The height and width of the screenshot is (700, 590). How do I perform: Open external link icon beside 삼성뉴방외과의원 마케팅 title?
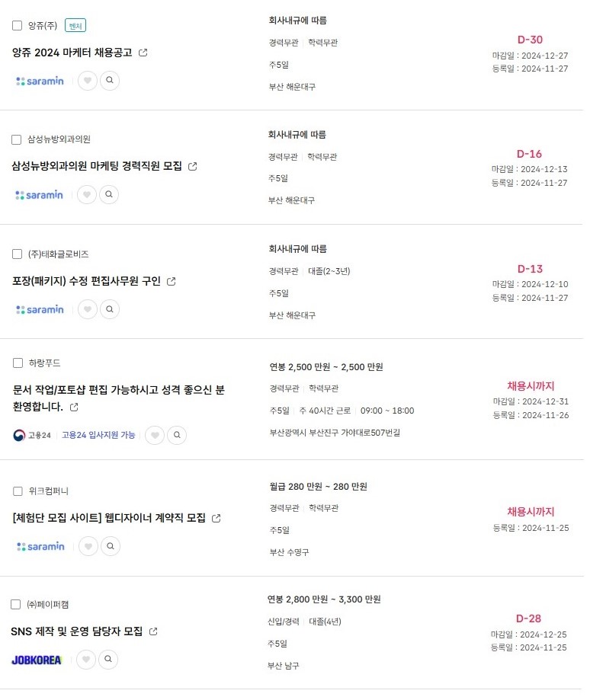point(193,167)
